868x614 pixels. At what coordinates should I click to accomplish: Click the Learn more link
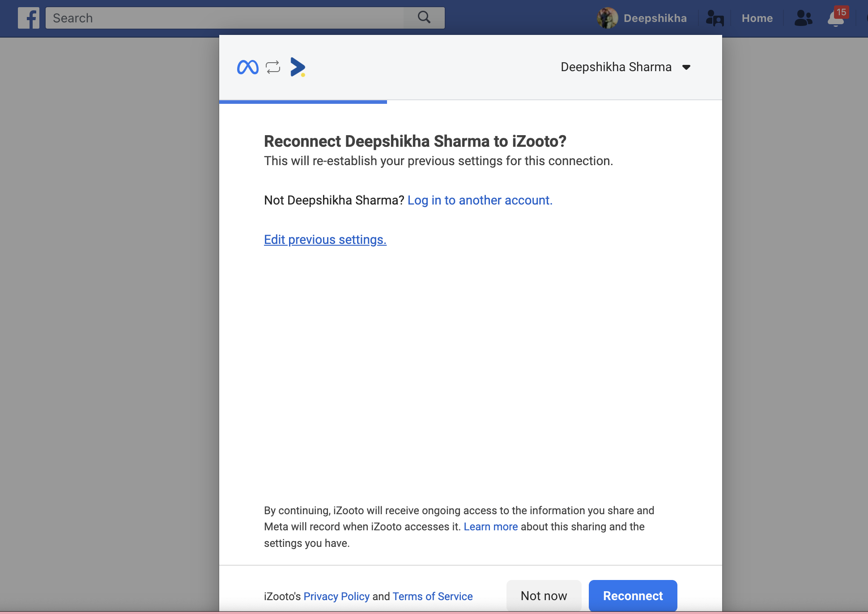click(x=490, y=527)
